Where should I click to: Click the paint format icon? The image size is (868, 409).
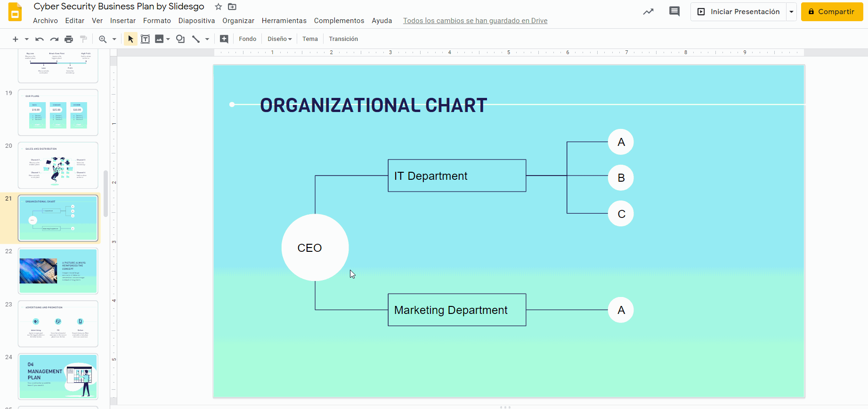(83, 39)
